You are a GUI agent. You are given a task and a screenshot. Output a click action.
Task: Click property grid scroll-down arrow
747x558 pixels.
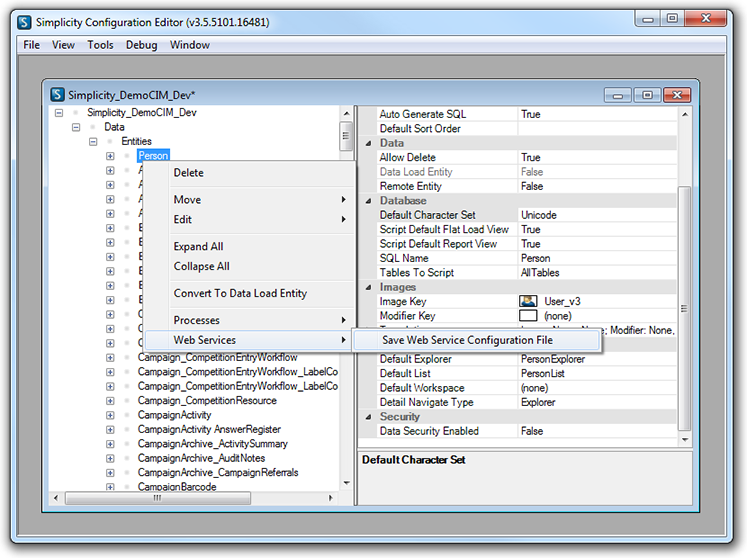click(x=685, y=439)
